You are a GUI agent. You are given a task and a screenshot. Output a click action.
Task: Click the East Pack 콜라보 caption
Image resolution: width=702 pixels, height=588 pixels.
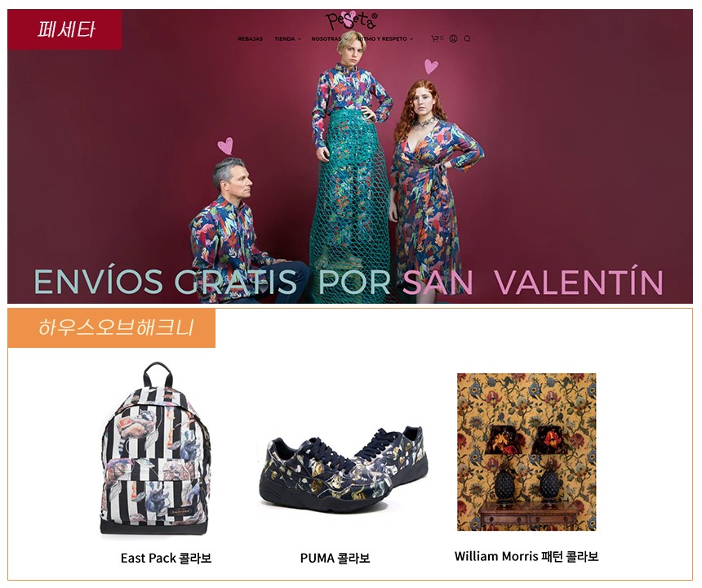(x=166, y=558)
